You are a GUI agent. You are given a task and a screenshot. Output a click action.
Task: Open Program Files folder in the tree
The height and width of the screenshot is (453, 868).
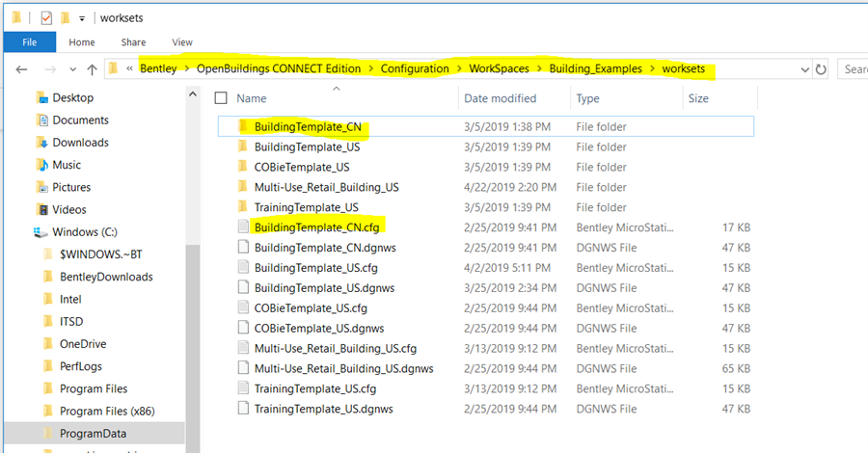point(94,388)
